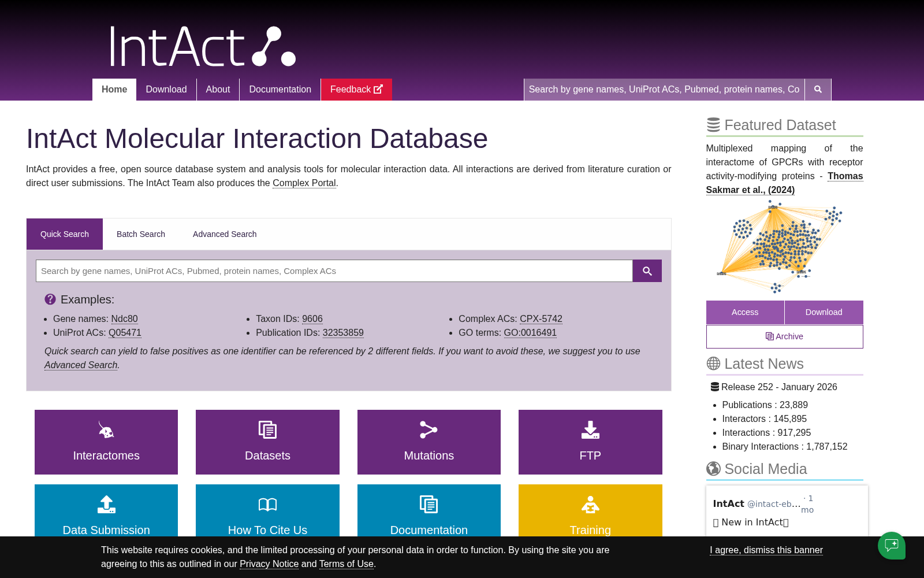Click the Q05471 UniProt example link
Viewport: 924px width, 578px height.
(x=125, y=333)
